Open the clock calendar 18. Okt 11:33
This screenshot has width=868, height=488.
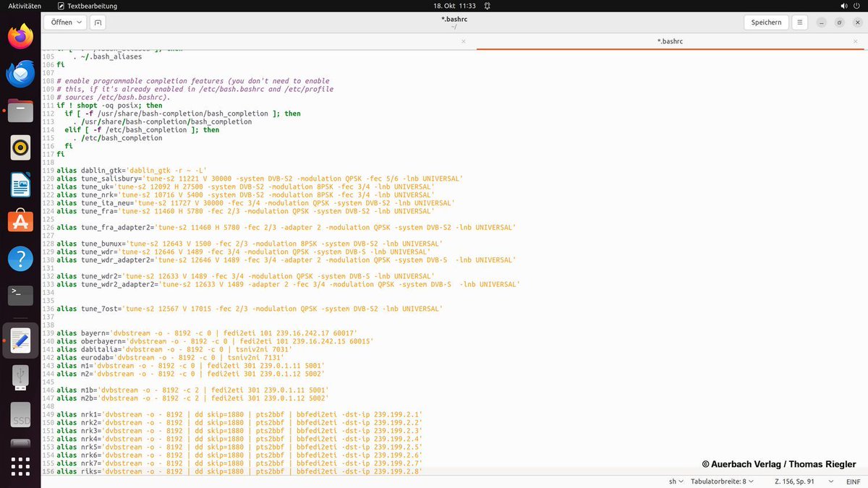tap(454, 6)
